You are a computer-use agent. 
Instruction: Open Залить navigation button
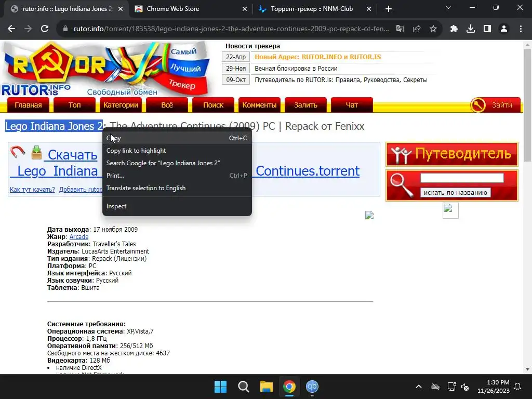305,105
